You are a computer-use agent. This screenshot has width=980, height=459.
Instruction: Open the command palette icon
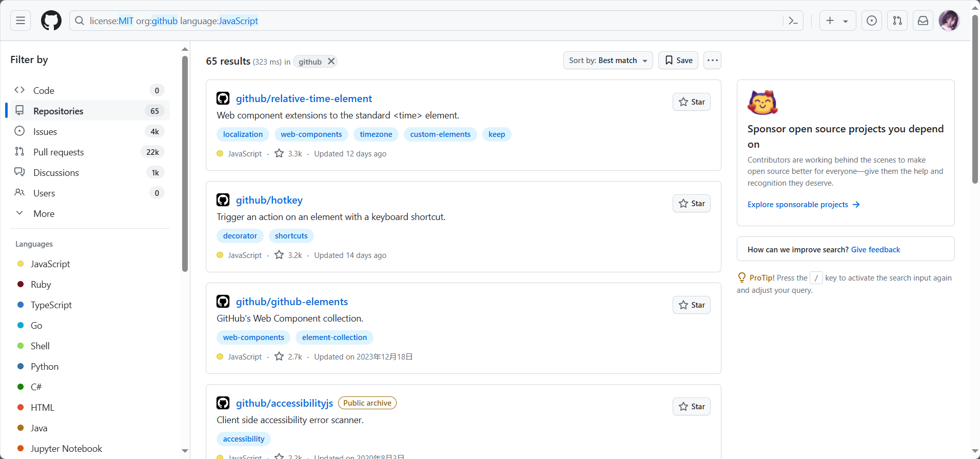[x=793, y=21]
